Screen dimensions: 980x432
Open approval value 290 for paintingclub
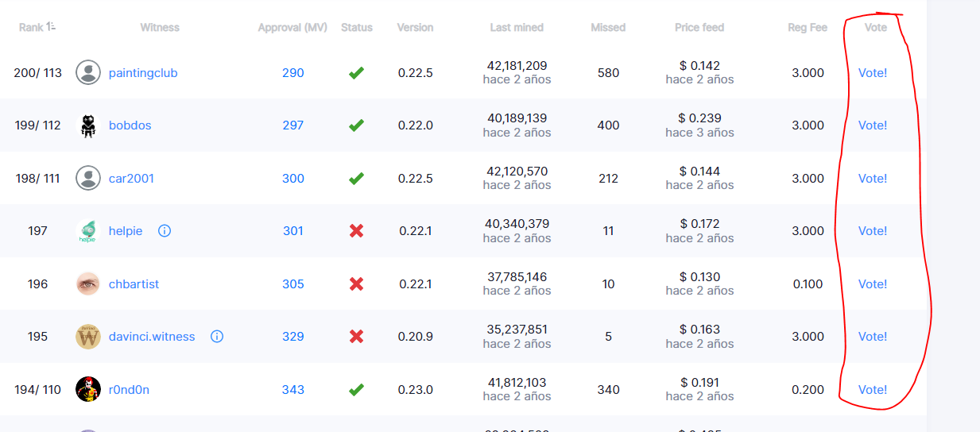(x=293, y=73)
